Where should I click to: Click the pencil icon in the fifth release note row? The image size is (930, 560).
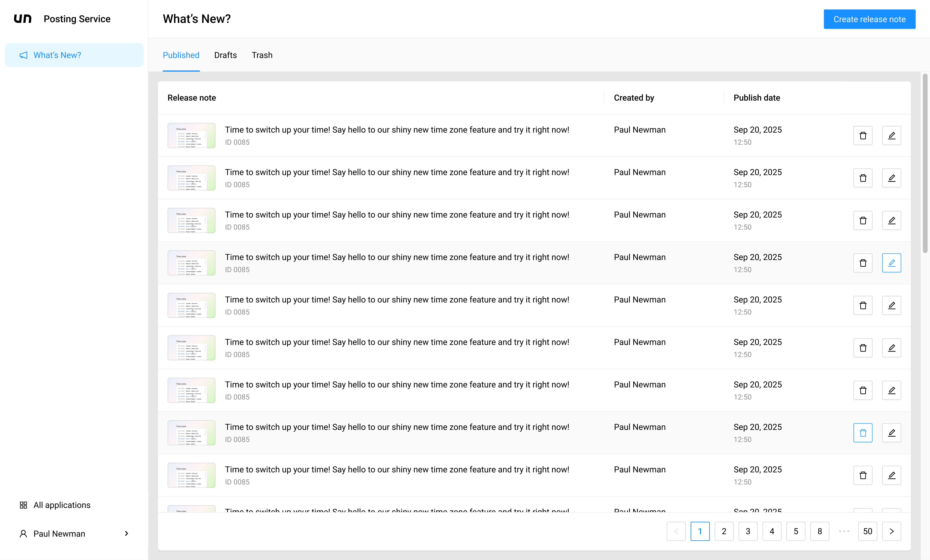(891, 305)
